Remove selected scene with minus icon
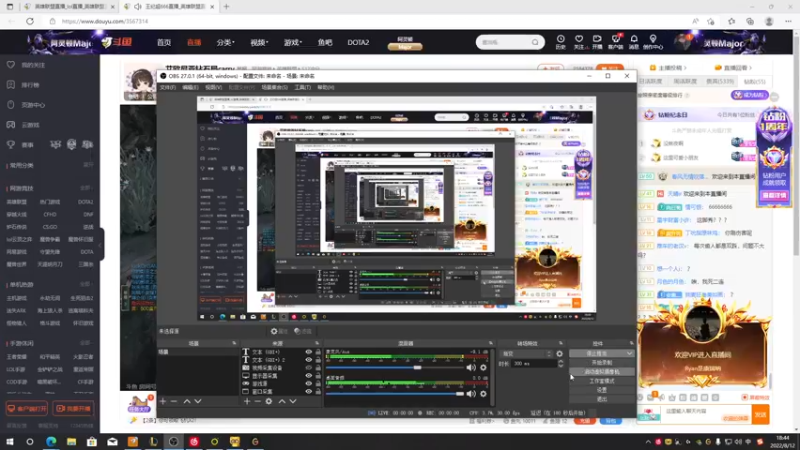Screen dimensions: 800x450 [x=174, y=402]
